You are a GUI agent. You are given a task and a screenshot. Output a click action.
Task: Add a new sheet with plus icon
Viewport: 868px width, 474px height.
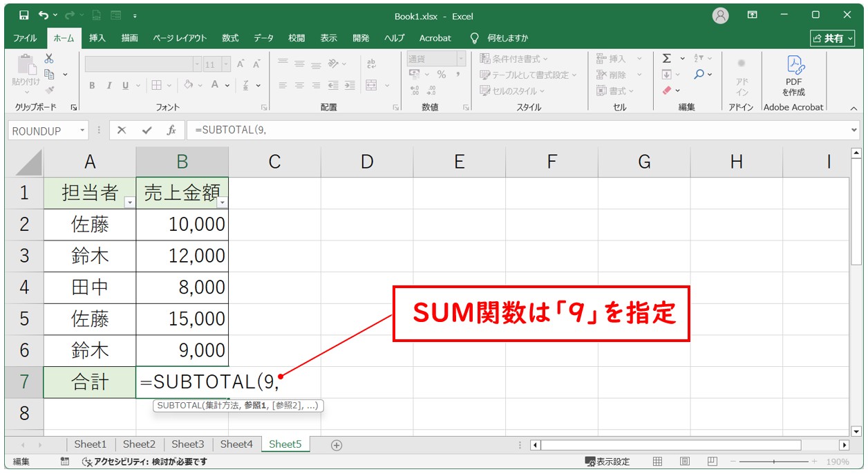tap(337, 445)
